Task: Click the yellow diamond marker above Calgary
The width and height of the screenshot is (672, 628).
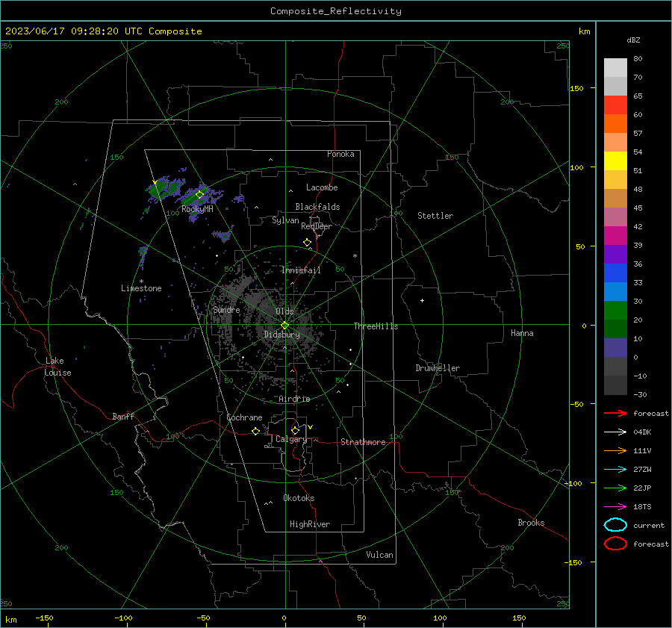Action: [x=295, y=430]
